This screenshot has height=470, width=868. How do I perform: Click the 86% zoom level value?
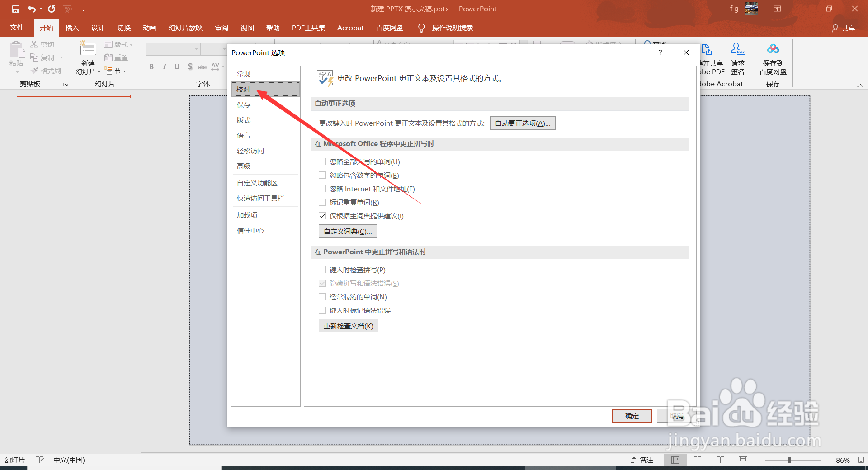843,460
